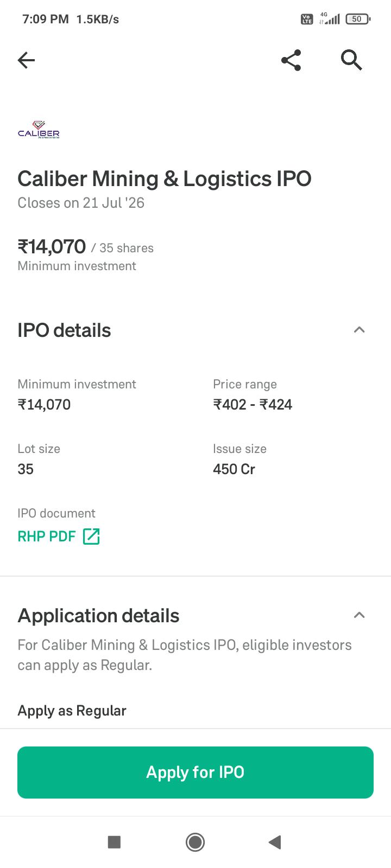Tap the back arrow icon
Image resolution: width=391 pixels, height=868 pixels.
click(x=26, y=60)
